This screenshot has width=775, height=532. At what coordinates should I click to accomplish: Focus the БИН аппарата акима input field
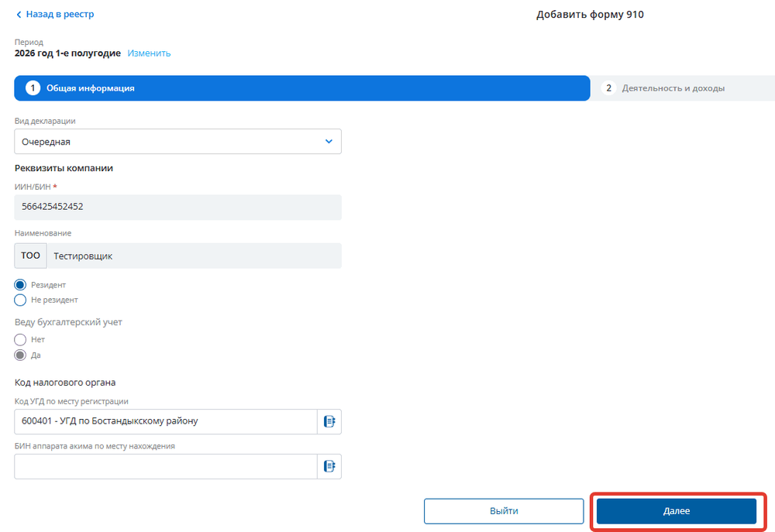tap(166, 466)
